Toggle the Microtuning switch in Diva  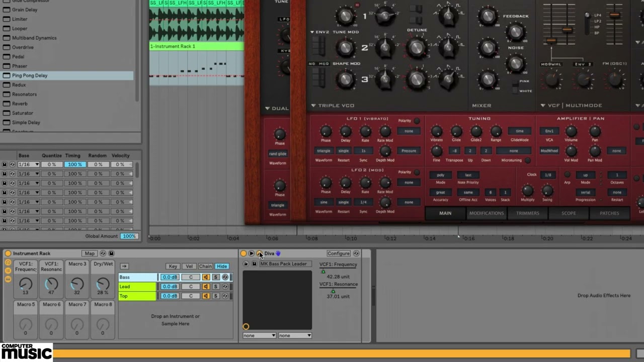click(527, 160)
